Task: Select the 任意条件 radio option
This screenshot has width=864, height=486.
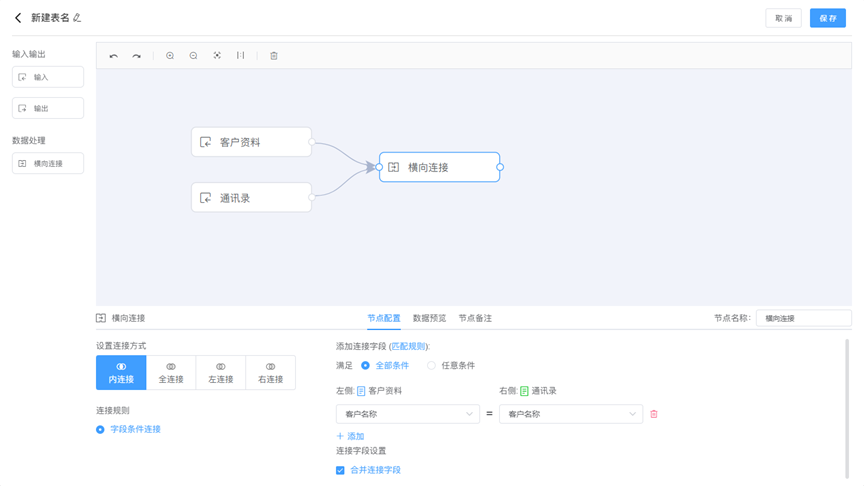Action: pos(432,366)
